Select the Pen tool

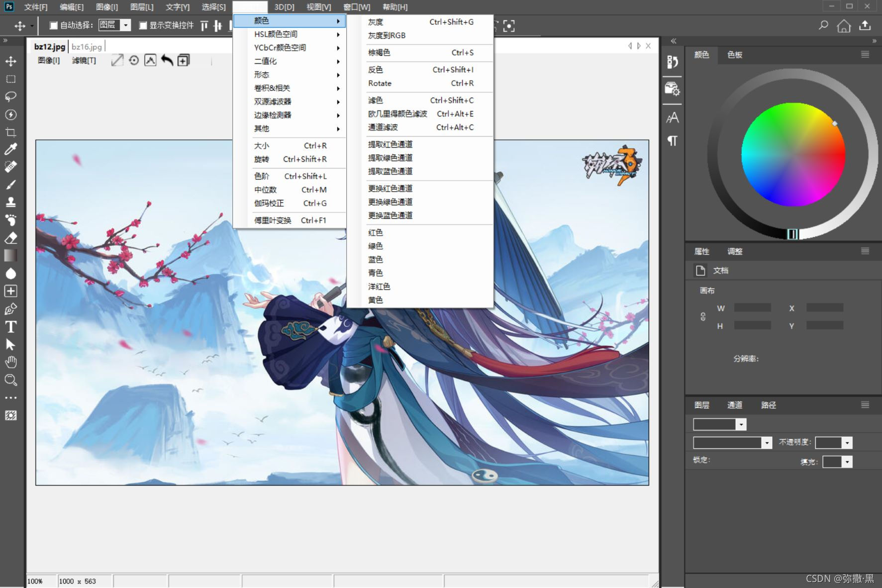[10, 309]
